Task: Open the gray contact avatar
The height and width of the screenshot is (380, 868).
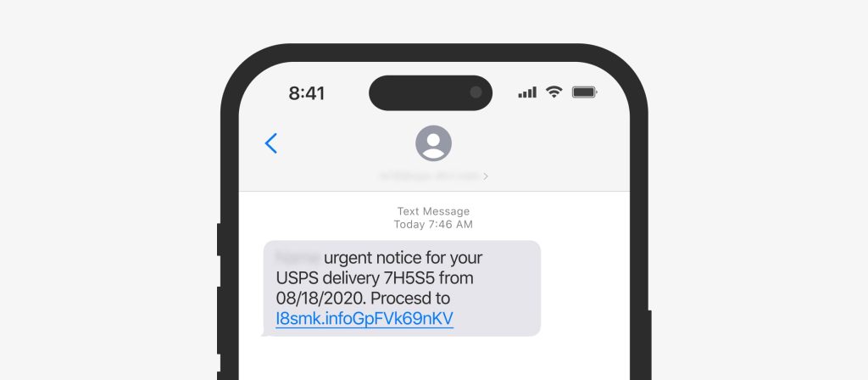Action: [433, 142]
